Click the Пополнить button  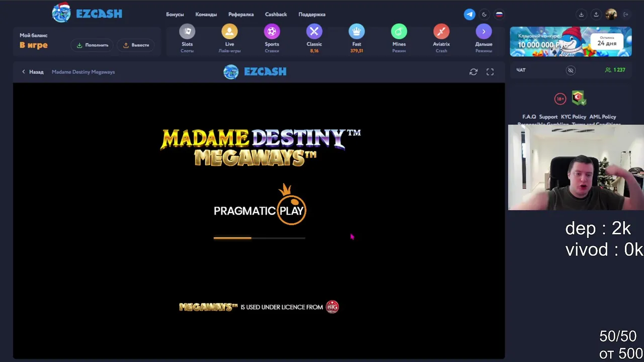[92, 45]
